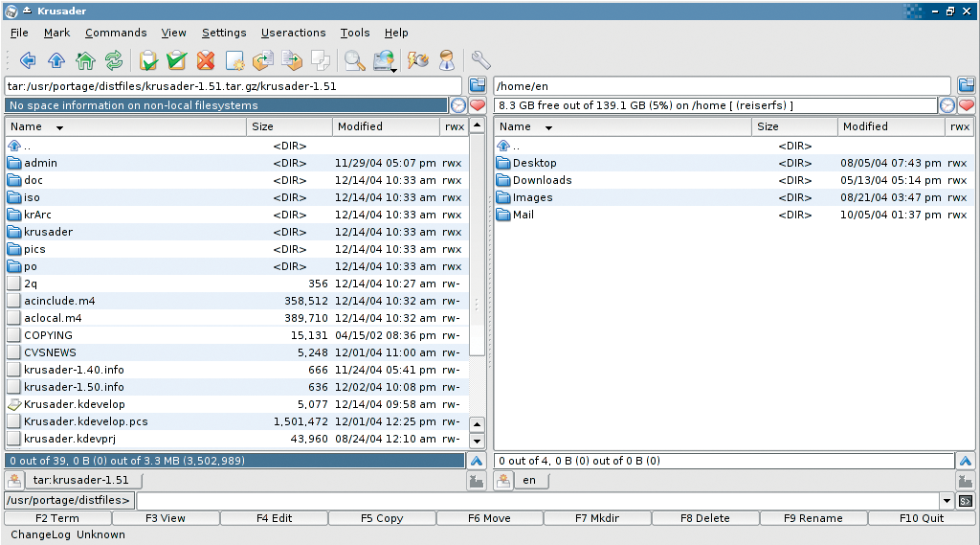Add new tab next to 'en' tab
This screenshot has height=545, width=980.
(503, 481)
